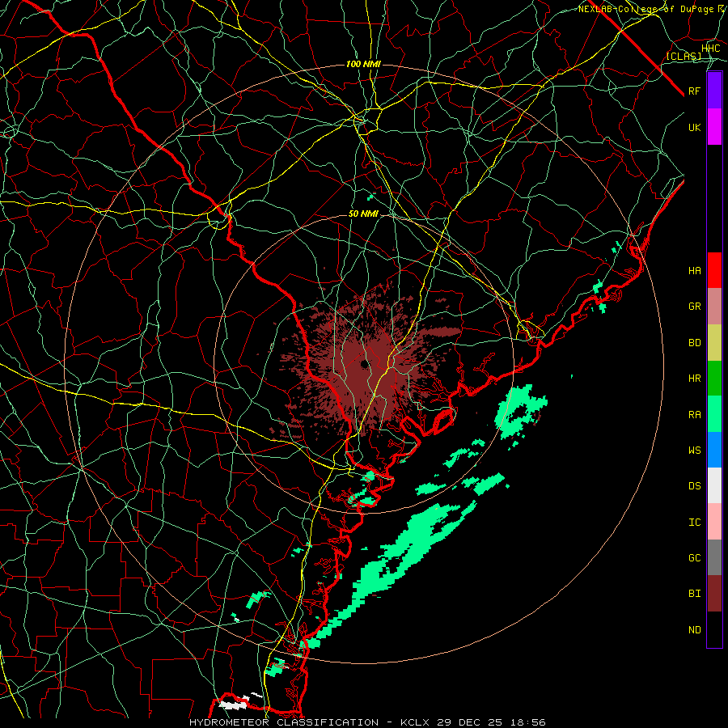Click the HR legend label

(695, 379)
